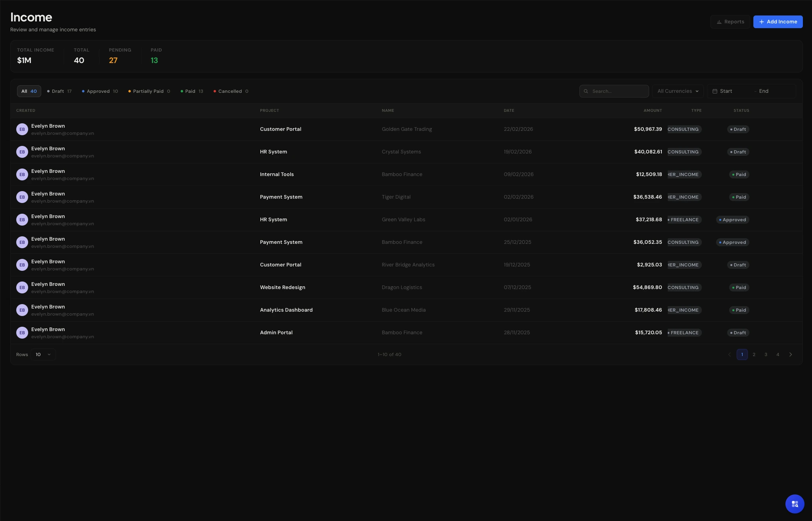Click the Add Income button
The height and width of the screenshot is (521, 812).
(778, 22)
